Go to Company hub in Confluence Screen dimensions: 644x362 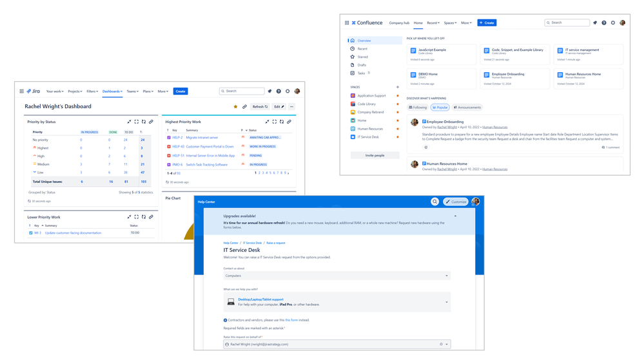coord(399,23)
